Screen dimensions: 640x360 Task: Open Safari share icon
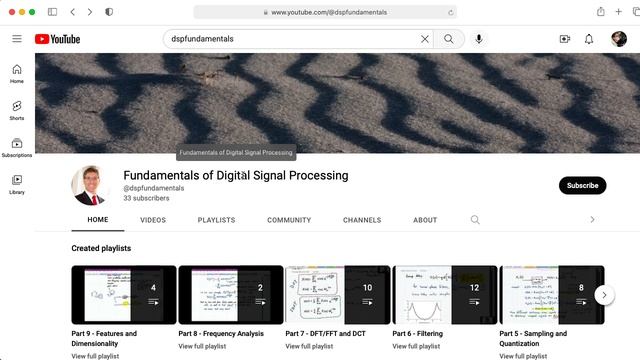(601, 12)
